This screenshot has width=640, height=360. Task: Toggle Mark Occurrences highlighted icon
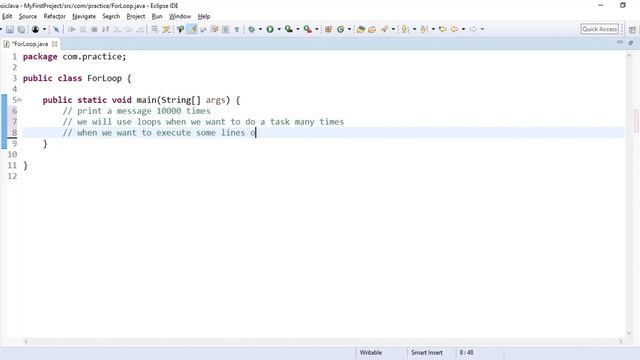[192, 29]
